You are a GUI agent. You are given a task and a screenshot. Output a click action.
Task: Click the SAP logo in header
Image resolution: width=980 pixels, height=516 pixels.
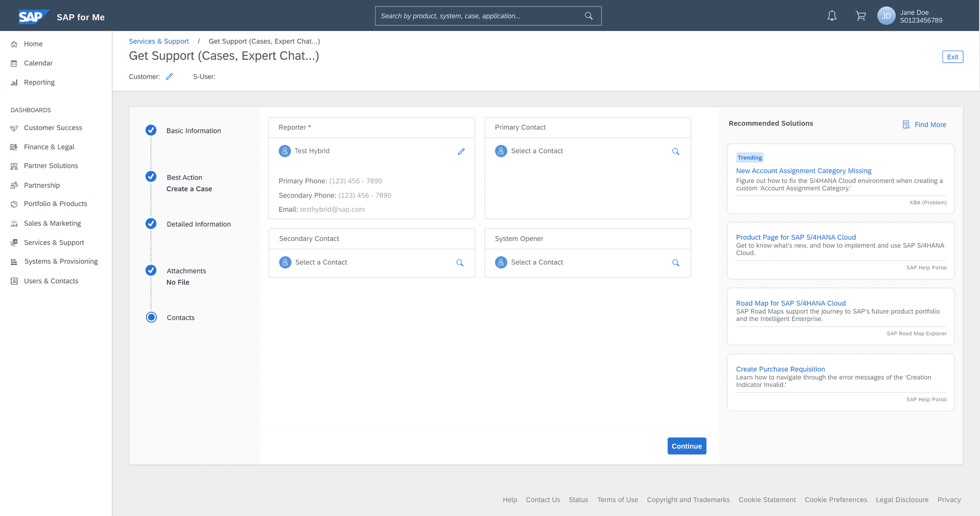33,17
